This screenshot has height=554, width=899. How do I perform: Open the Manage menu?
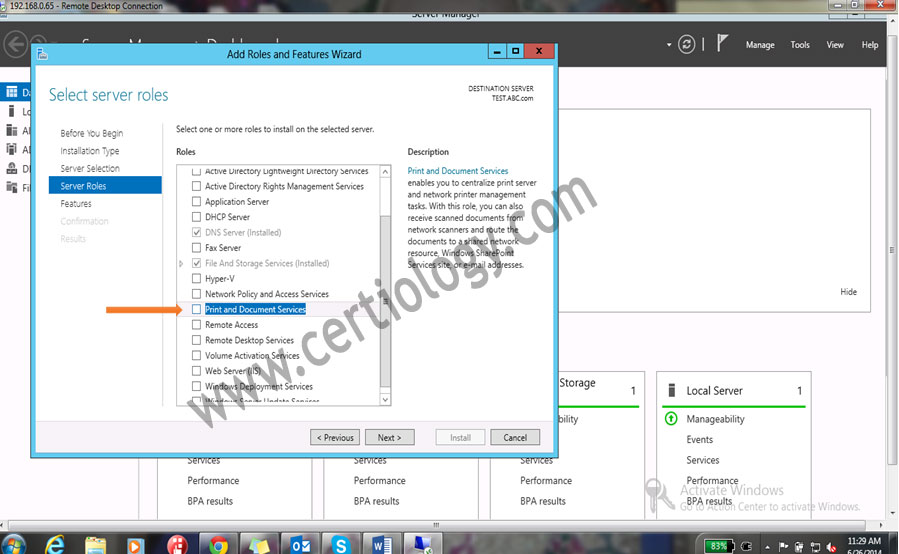[760, 45]
